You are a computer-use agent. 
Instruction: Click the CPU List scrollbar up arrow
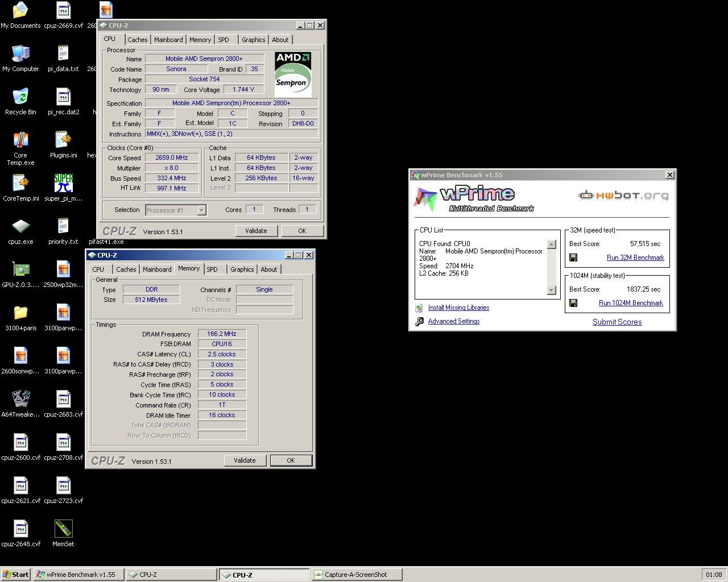point(551,244)
